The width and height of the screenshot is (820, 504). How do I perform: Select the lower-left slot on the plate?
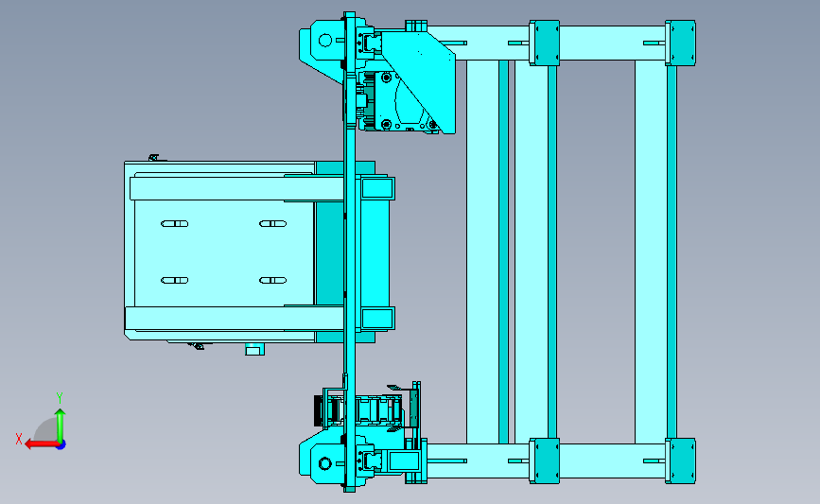point(175,280)
